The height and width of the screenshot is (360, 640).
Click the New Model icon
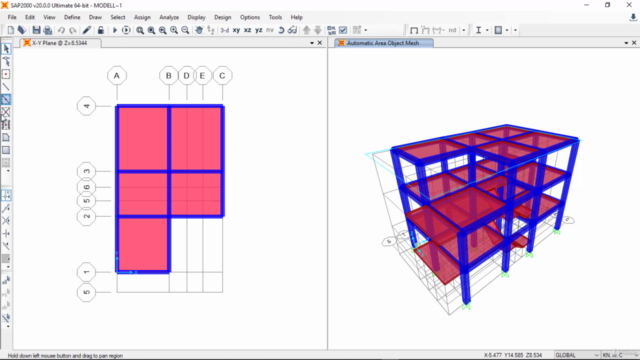pyautogui.click(x=11, y=30)
